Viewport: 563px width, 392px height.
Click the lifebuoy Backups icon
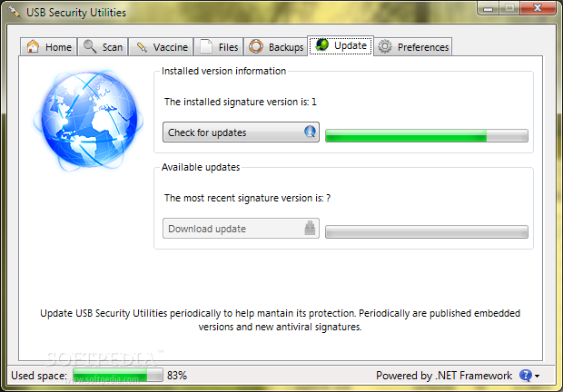tap(256, 46)
